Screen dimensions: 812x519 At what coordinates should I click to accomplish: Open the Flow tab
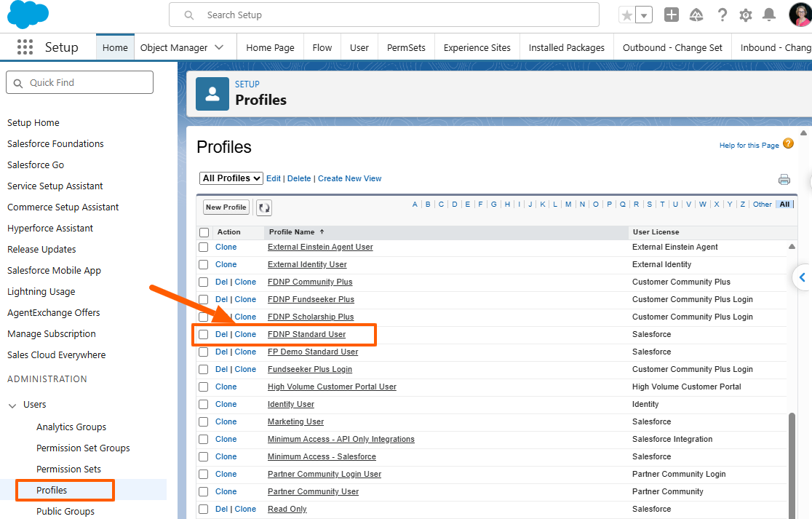point(322,47)
